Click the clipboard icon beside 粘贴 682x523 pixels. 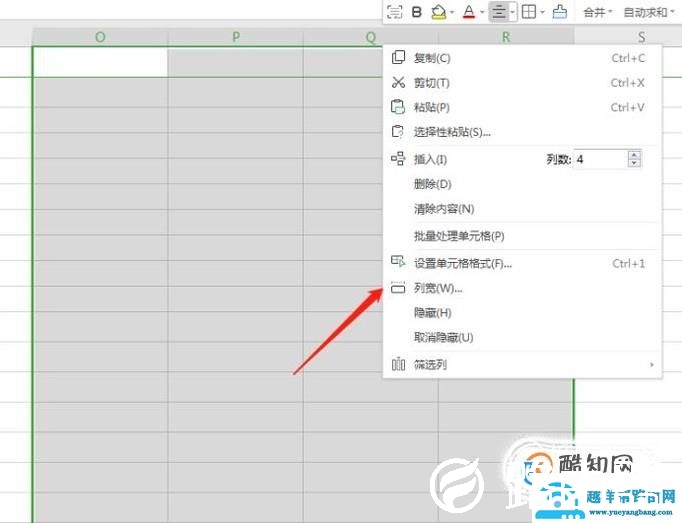click(x=398, y=107)
